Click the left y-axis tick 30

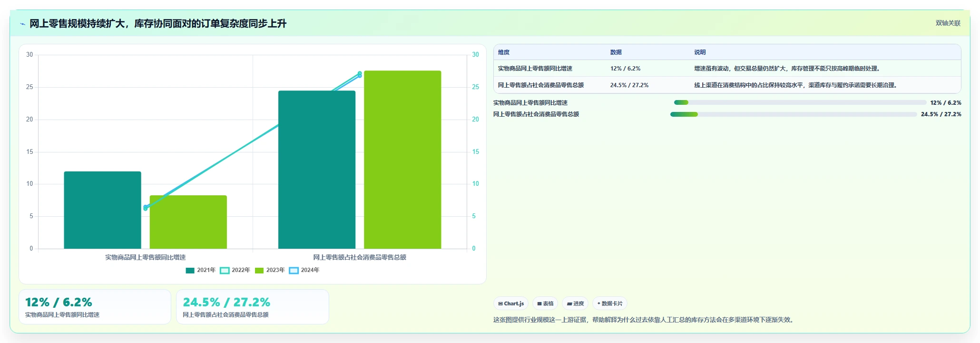pyautogui.click(x=29, y=55)
